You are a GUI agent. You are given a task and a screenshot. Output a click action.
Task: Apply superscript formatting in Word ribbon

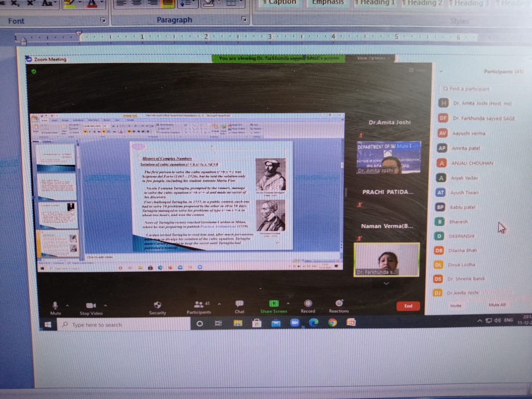30,3
